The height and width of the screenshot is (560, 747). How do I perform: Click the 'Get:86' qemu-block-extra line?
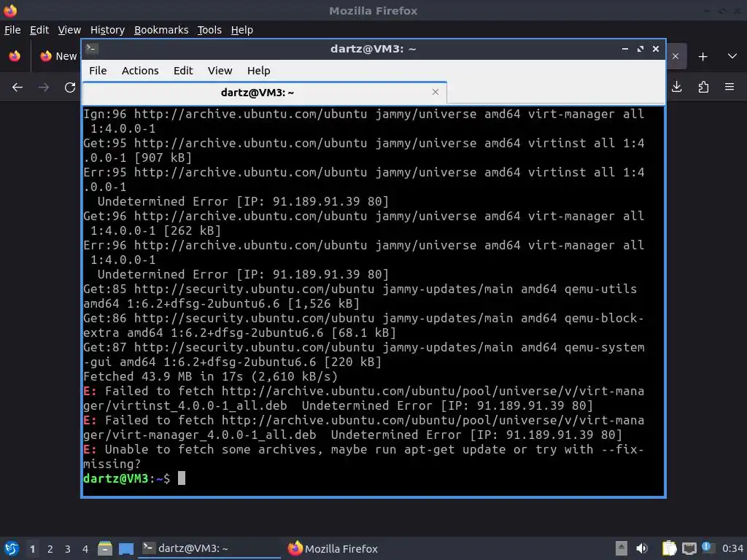coord(363,325)
